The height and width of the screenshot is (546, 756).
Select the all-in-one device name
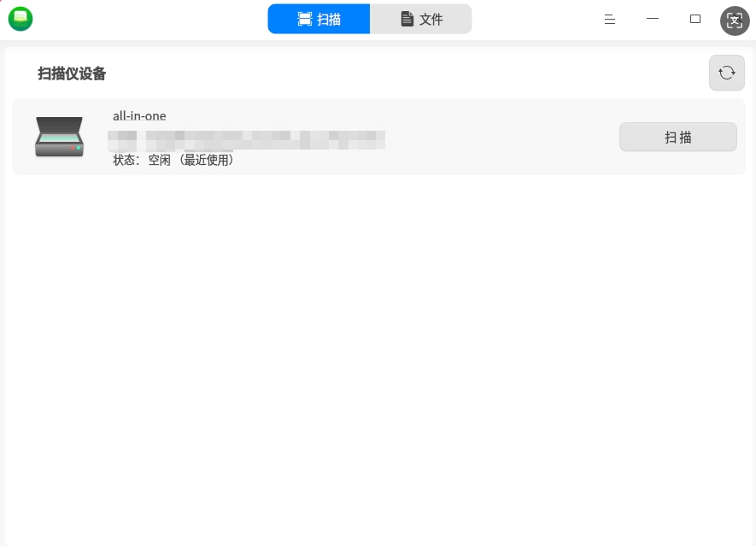(x=139, y=115)
